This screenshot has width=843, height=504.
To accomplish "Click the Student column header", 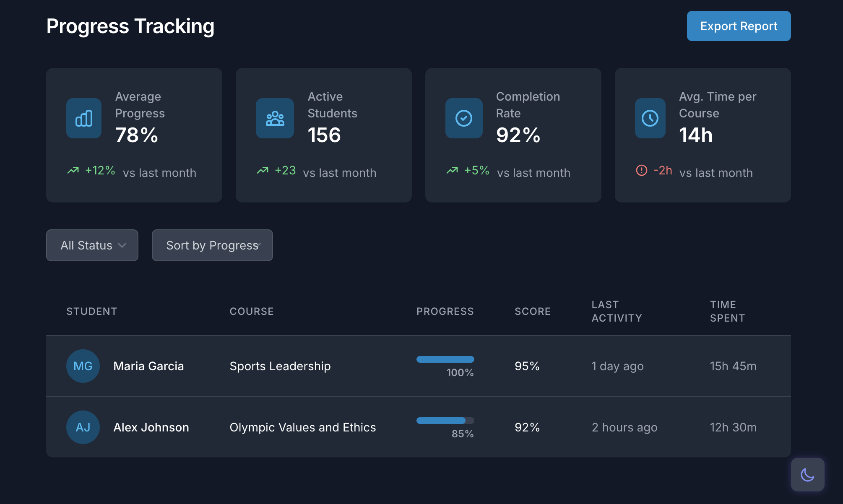I will (x=91, y=311).
